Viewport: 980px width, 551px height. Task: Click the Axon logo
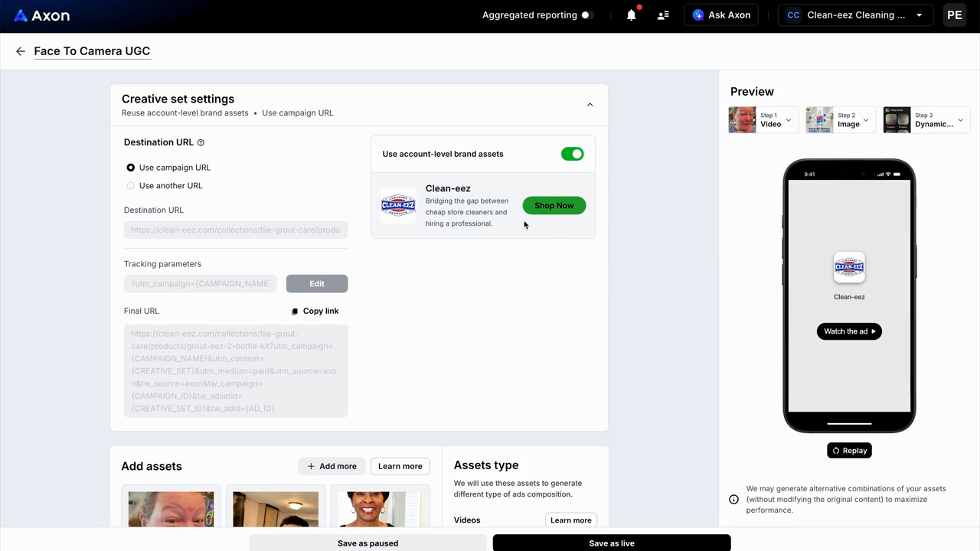point(42,15)
